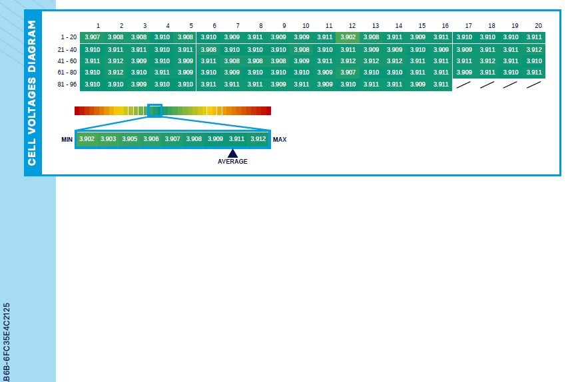Click the document ID text at bottom left
Screen dimensions: 588x382
pos(7,343)
